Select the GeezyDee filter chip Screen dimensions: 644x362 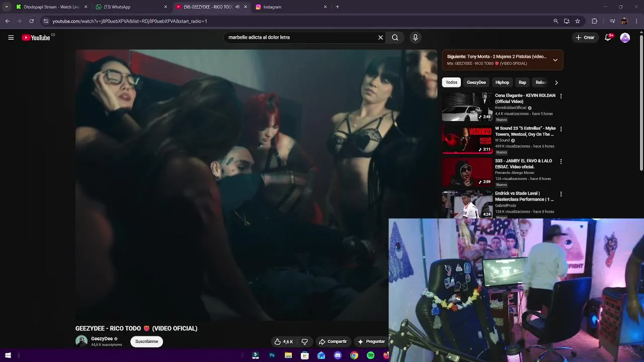pyautogui.click(x=476, y=82)
